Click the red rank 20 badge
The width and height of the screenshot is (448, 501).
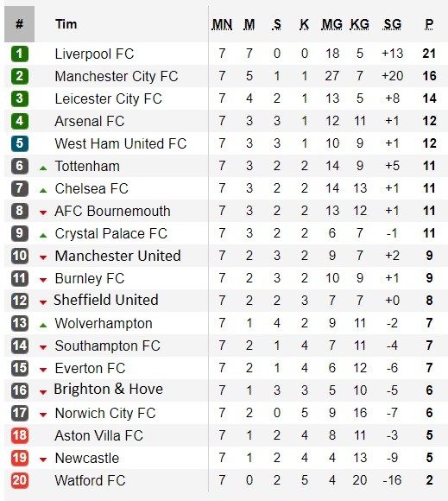20,480
